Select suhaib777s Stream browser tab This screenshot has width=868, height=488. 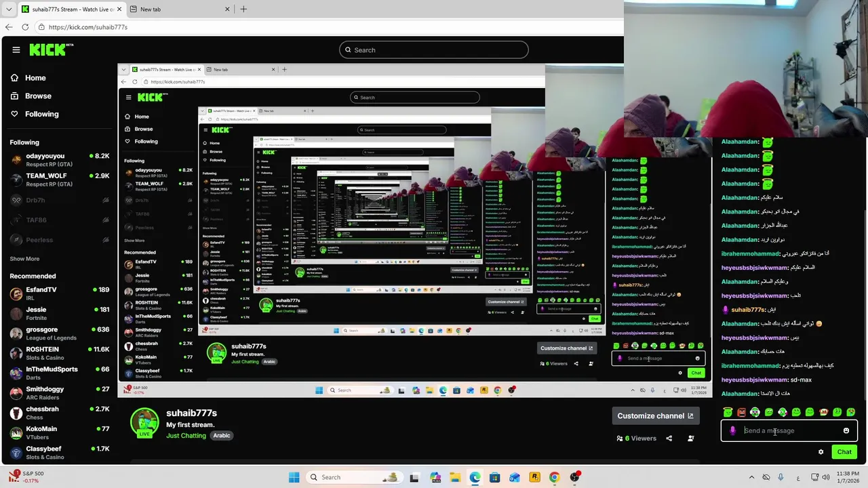click(71, 9)
